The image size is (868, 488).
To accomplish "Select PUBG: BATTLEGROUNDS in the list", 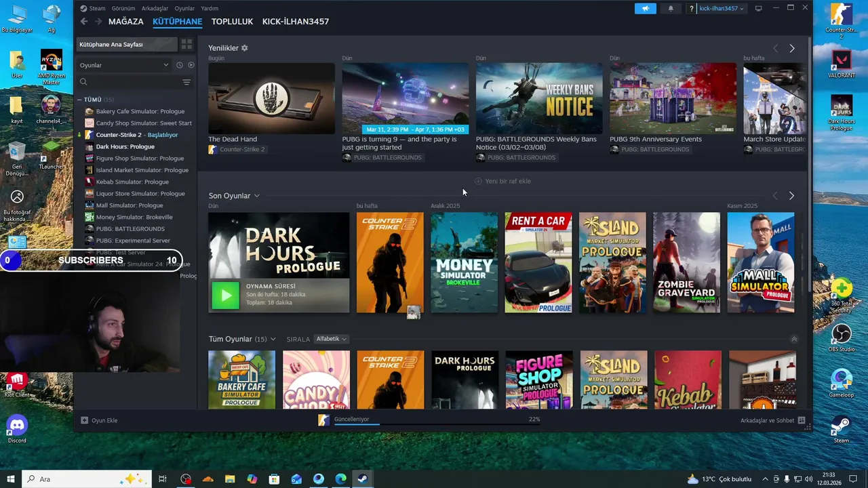I will pyautogui.click(x=130, y=229).
